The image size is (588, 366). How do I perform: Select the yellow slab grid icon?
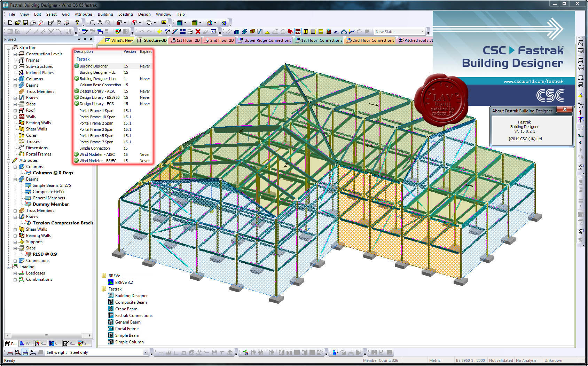[x=305, y=32]
